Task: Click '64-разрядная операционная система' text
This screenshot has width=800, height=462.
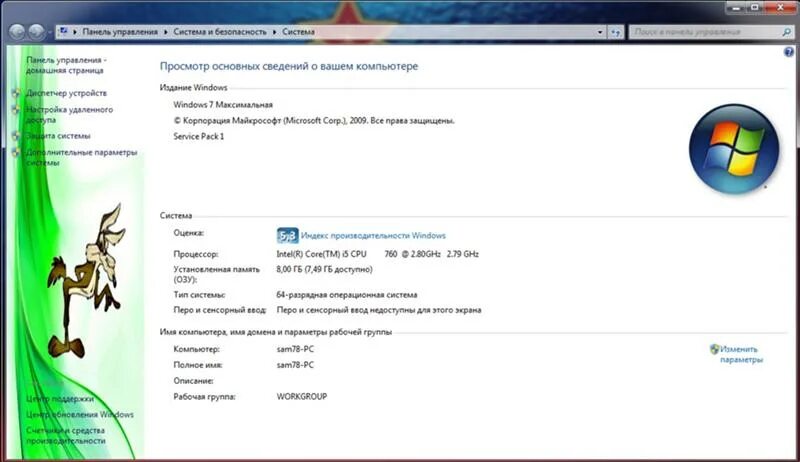Action: tap(347, 295)
